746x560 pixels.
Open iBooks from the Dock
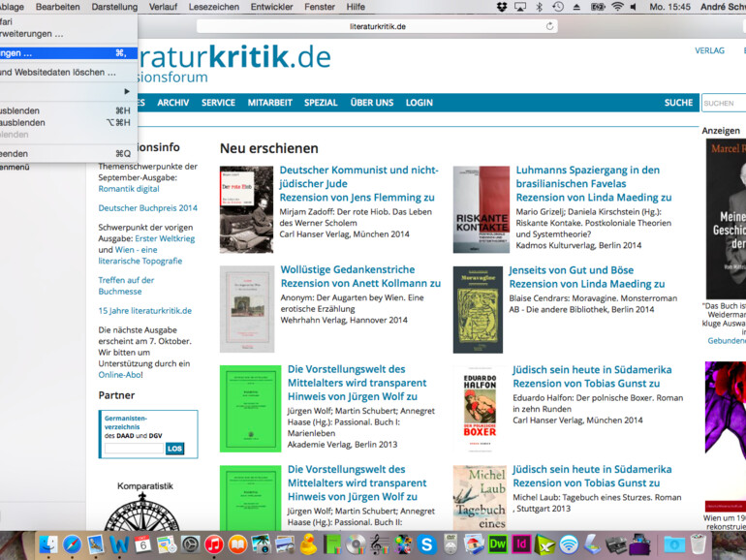pos(237,544)
